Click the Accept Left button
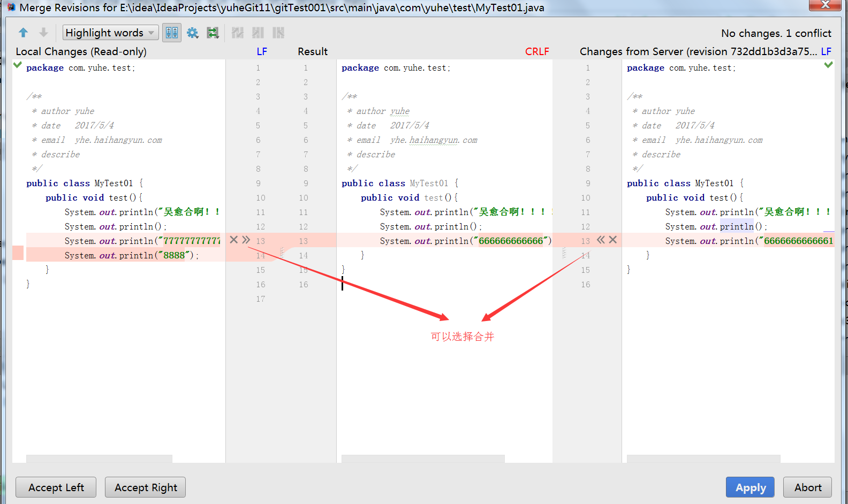 tap(56, 487)
